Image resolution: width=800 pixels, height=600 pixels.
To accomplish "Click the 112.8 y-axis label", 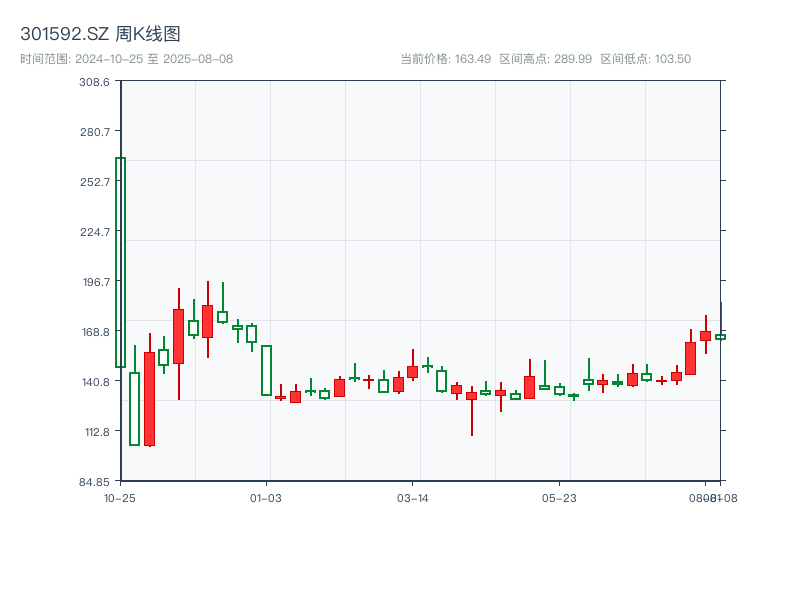I will click(97, 432).
